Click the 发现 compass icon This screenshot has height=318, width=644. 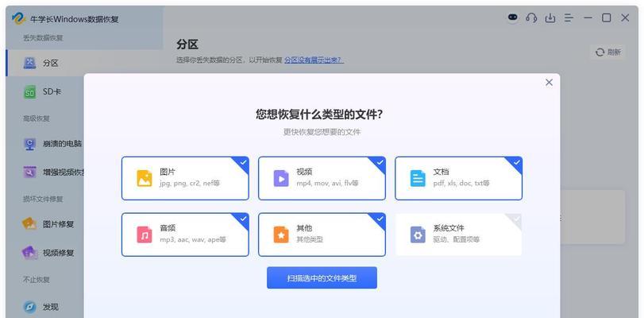click(29, 307)
